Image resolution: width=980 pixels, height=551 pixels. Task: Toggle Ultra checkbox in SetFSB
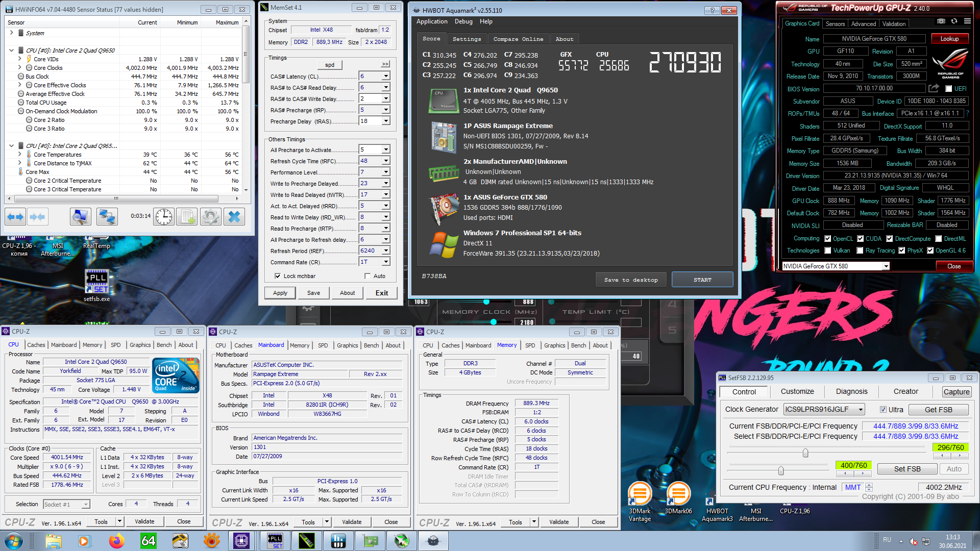pyautogui.click(x=883, y=410)
